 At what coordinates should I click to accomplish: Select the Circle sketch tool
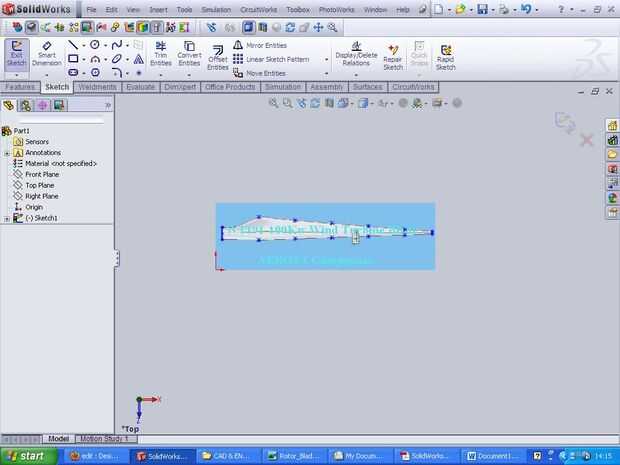coord(95,45)
